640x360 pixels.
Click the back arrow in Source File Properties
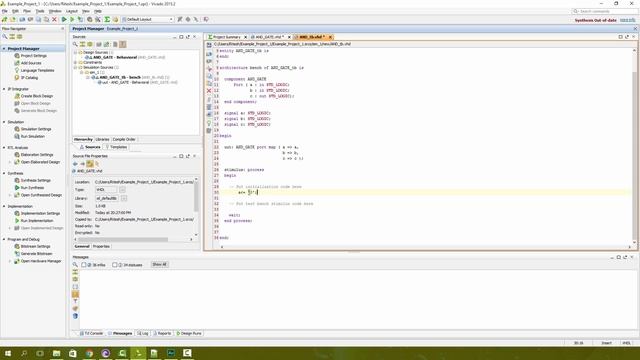(x=75, y=164)
